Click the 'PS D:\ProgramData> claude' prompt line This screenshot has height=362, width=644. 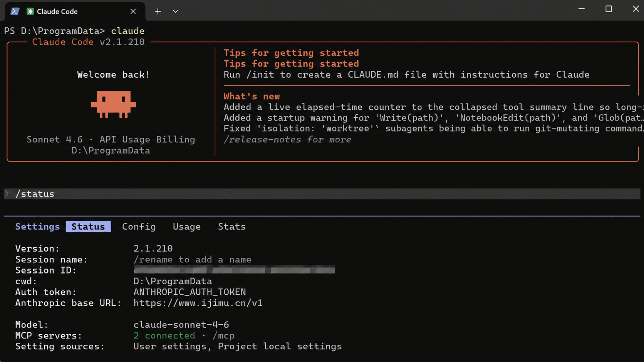pyautogui.click(x=74, y=31)
